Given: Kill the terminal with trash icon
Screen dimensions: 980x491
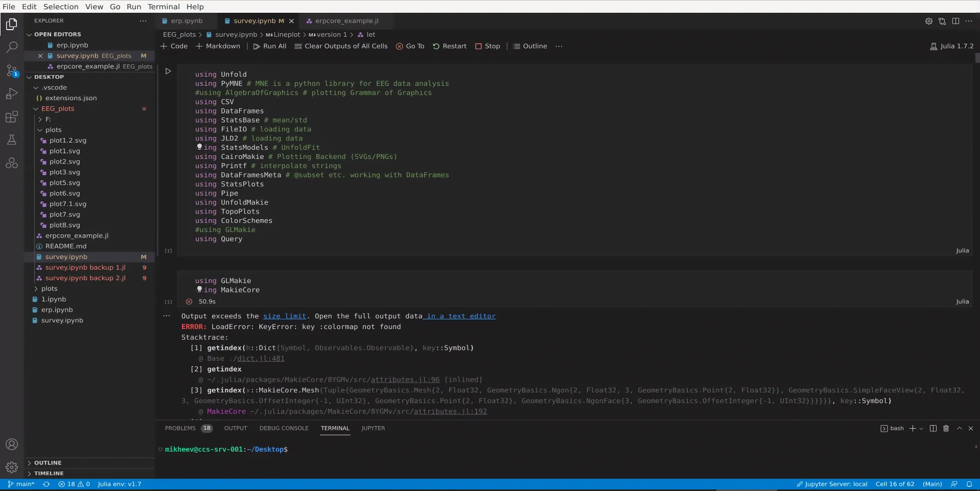Looking at the screenshot, I should click(x=946, y=428).
